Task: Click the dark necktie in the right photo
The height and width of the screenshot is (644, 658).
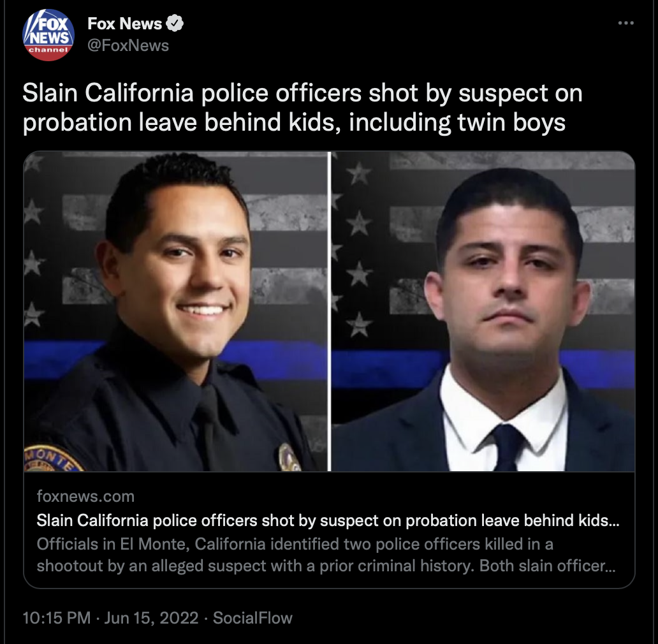Action: 509,447
